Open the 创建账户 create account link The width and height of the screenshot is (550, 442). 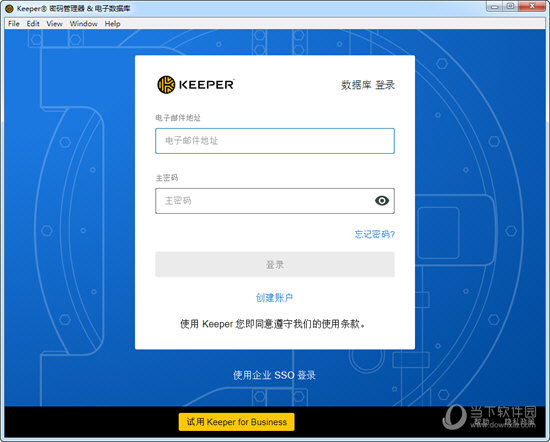click(274, 298)
